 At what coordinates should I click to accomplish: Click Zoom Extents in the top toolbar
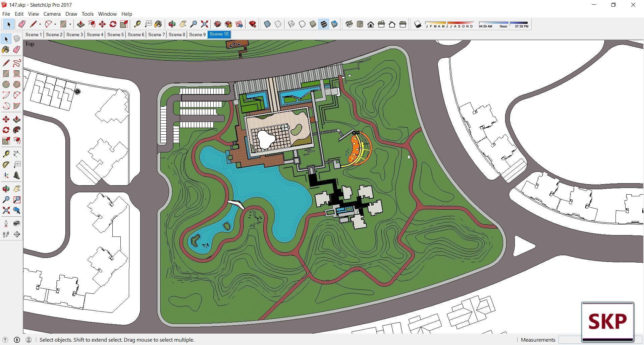tap(204, 24)
